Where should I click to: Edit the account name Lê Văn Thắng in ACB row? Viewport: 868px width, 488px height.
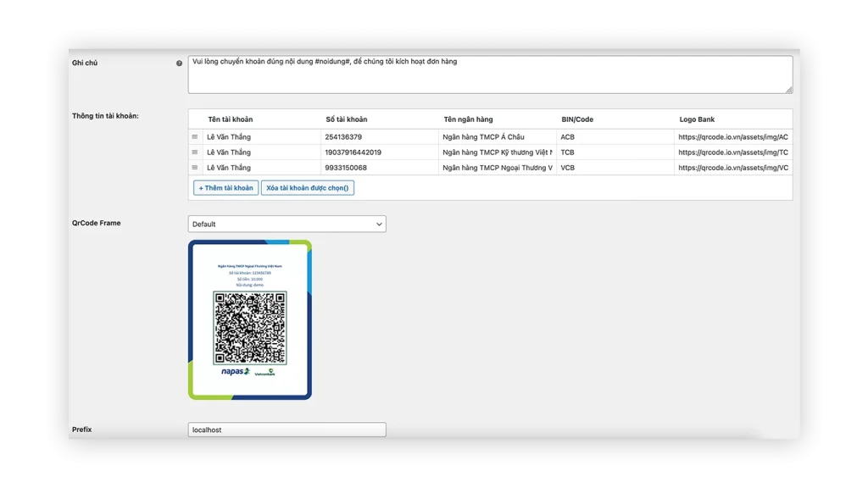pyautogui.click(x=261, y=137)
